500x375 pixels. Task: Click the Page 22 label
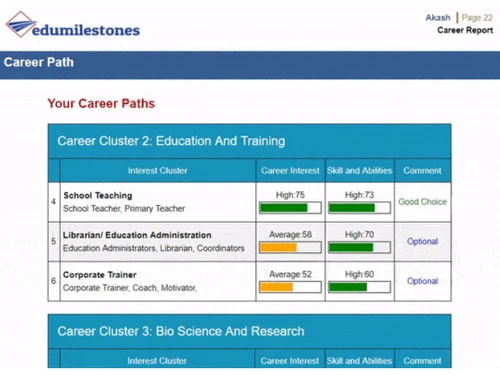(x=477, y=17)
